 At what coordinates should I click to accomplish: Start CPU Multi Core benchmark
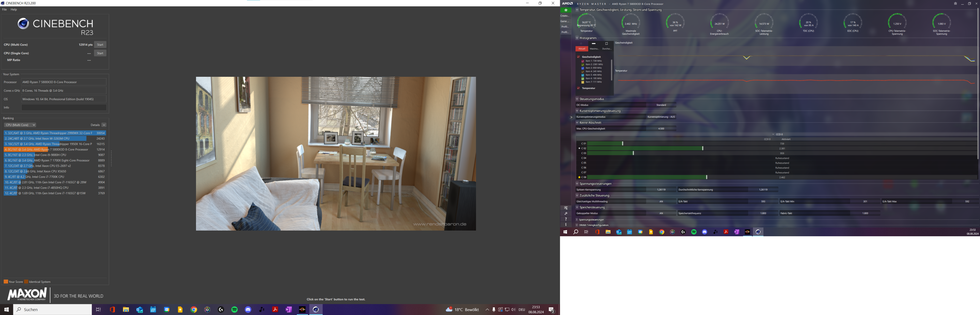coord(100,45)
